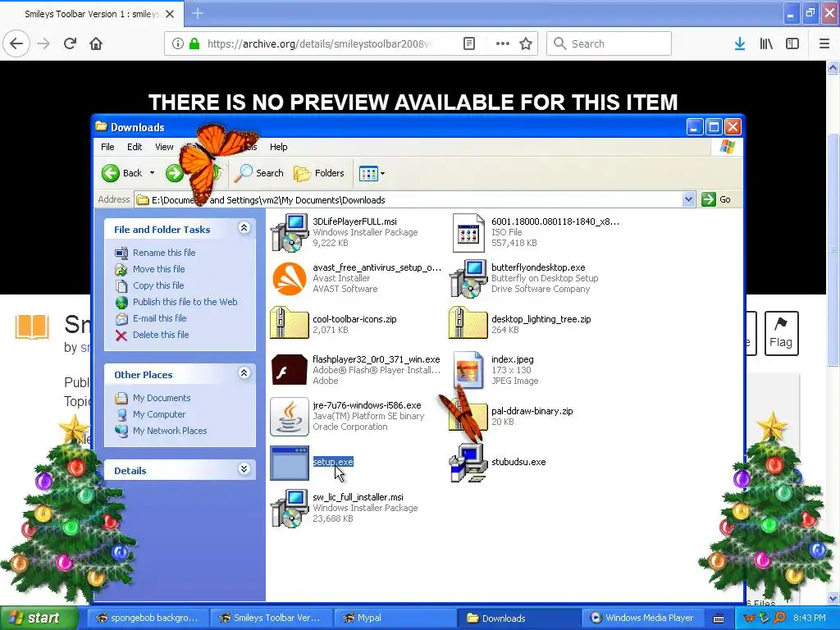Open a new browser tab with plus
This screenshot has height=630, width=840.
(198, 13)
